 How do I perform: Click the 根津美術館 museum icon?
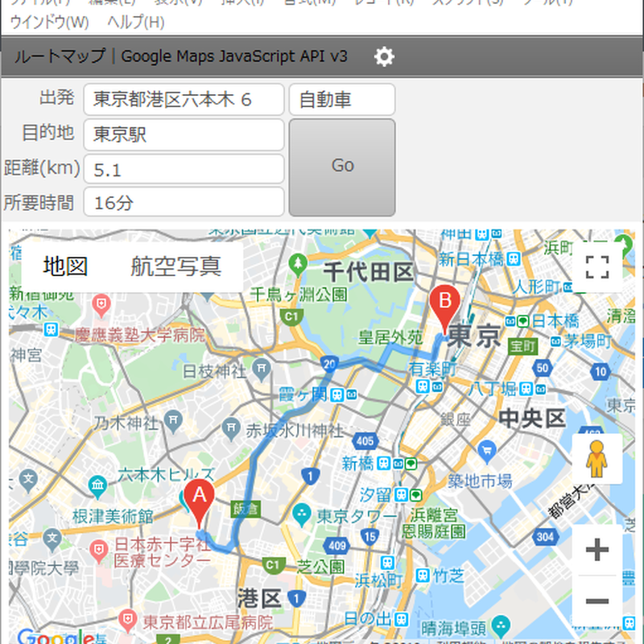click(97, 487)
